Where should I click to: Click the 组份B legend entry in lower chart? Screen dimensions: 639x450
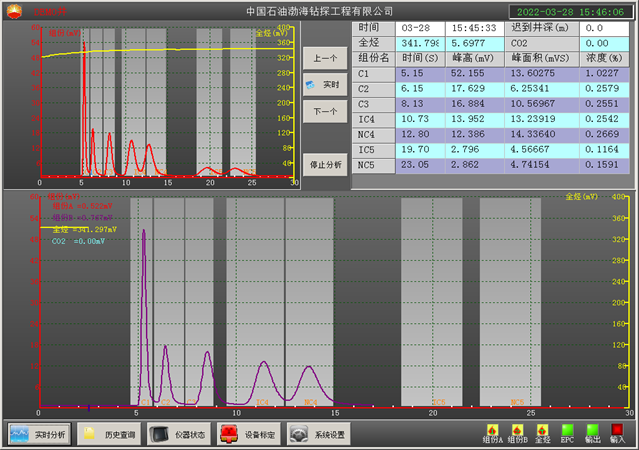[82, 218]
